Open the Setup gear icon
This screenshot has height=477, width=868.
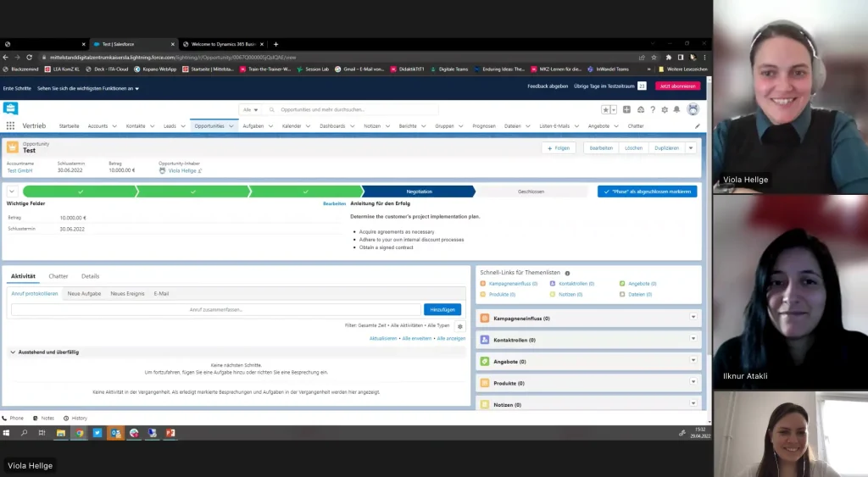point(665,109)
